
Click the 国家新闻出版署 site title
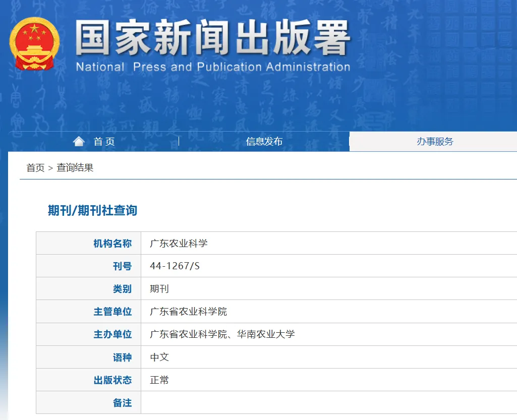(213, 37)
